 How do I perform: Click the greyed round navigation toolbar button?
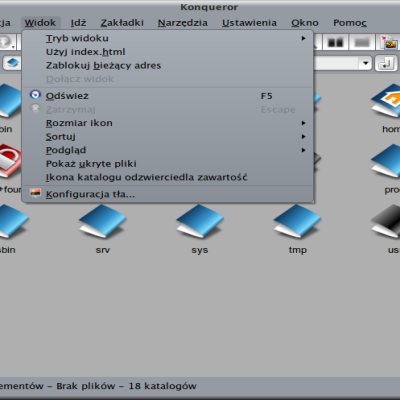pyautogui.click(x=6, y=42)
